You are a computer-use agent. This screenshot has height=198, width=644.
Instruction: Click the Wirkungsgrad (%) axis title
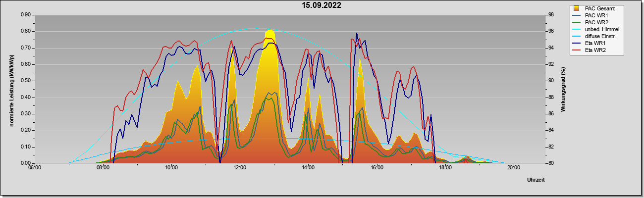[x=563, y=89]
